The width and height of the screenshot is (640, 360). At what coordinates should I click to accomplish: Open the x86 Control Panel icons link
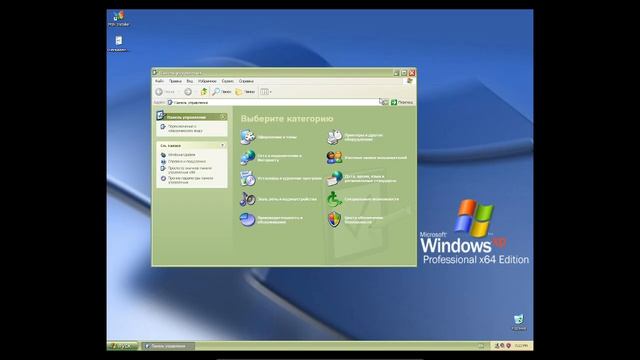(190, 170)
